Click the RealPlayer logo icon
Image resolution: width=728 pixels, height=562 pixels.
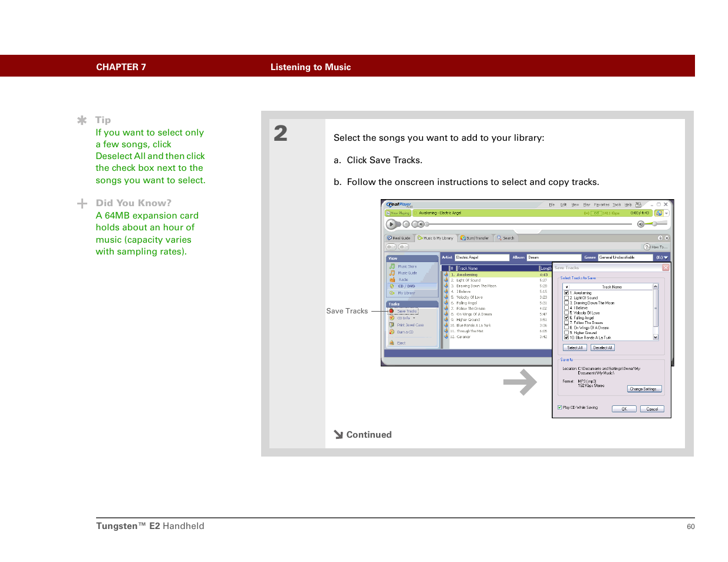pos(399,204)
